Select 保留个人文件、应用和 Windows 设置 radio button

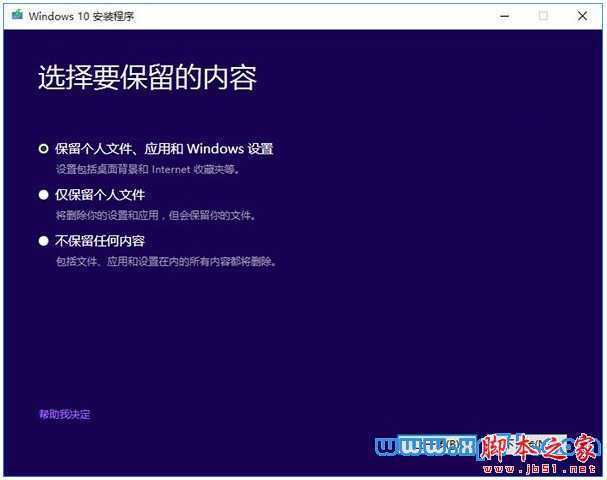pos(43,149)
